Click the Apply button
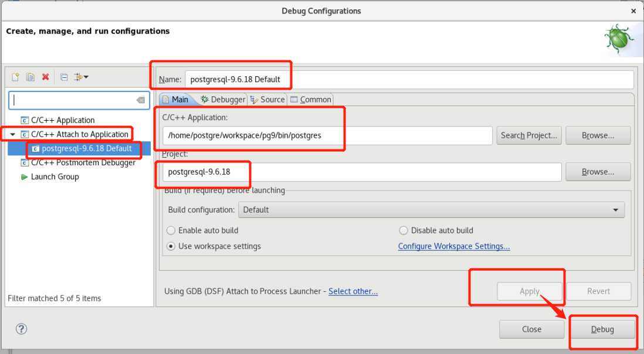This screenshot has width=644, height=354. [x=530, y=291]
